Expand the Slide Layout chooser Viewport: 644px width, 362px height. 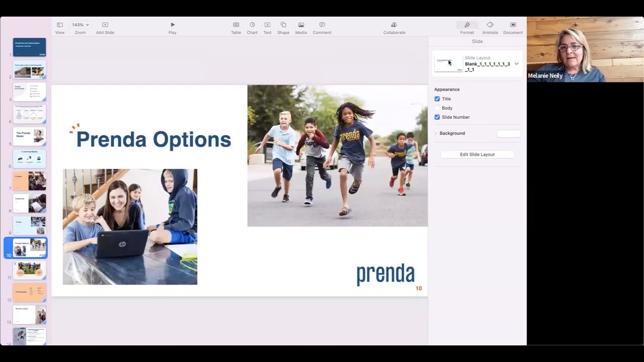pyautogui.click(x=516, y=64)
